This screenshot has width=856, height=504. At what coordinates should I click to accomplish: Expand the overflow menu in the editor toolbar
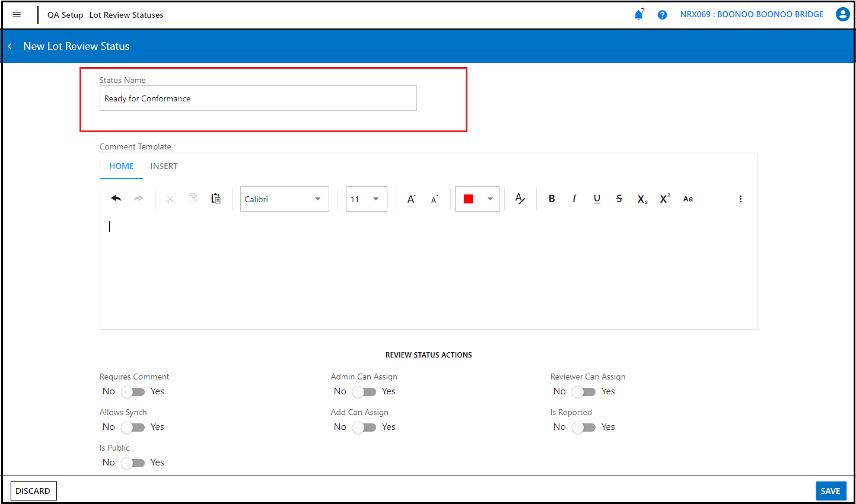coord(740,198)
